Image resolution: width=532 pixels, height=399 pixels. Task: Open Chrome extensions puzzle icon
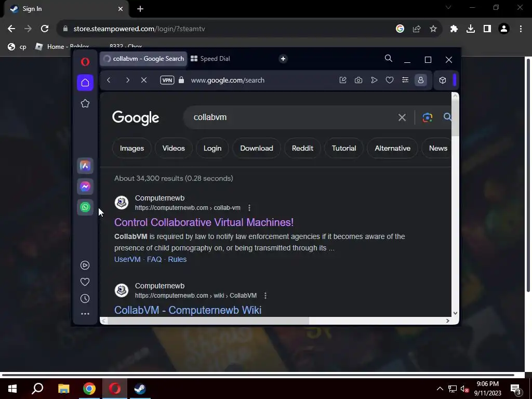(x=454, y=29)
